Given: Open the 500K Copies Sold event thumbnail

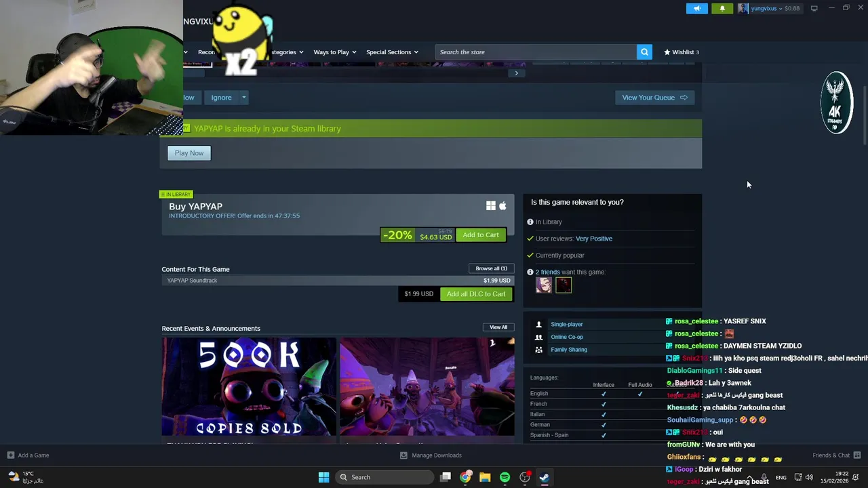Looking at the screenshot, I should tap(249, 387).
